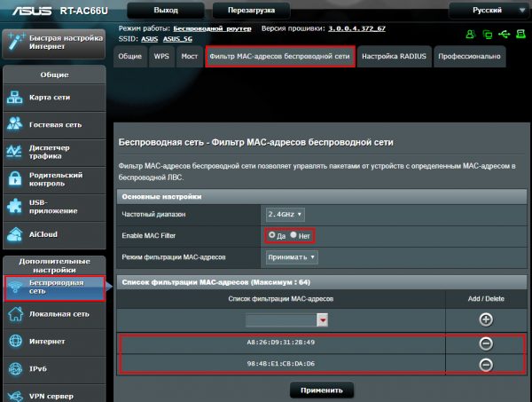
Task: Select Да for Enable MAC Filter
Action: [x=272, y=235]
